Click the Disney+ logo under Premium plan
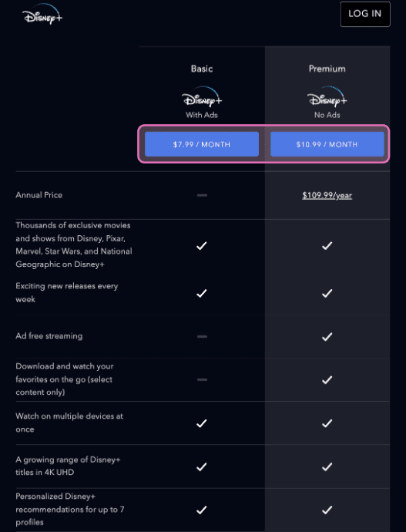 pyautogui.click(x=327, y=96)
